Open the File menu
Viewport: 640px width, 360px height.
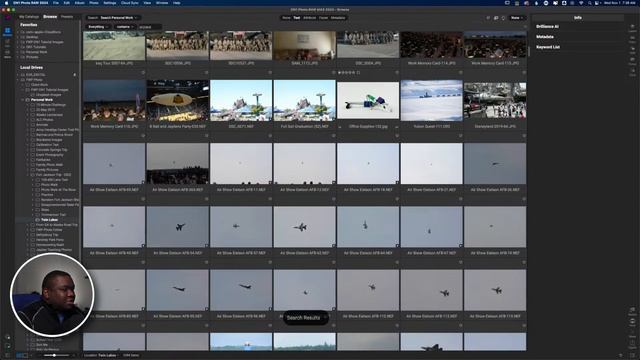pos(56,3)
